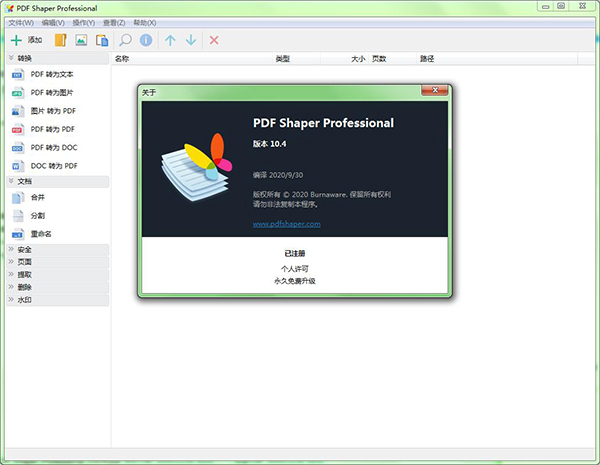Click 版本 10.4 text in dialog

[x=269, y=144]
